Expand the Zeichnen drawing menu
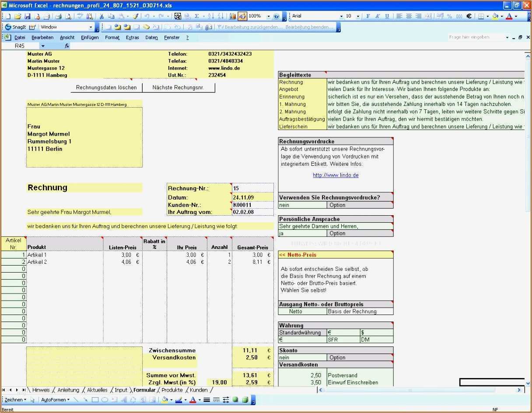The height and width of the screenshot is (413, 532). [15, 399]
